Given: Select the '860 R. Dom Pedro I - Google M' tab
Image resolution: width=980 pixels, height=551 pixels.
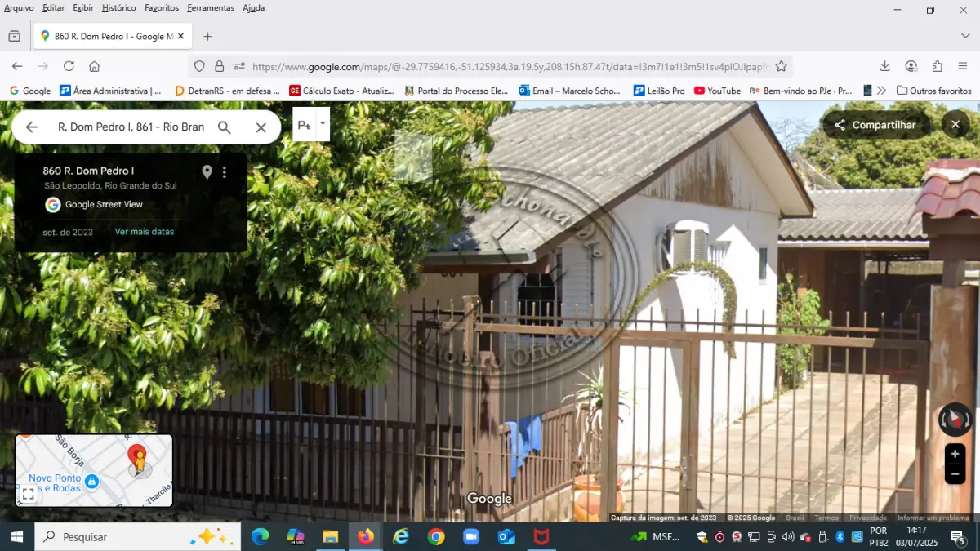Looking at the screenshot, I should [x=112, y=36].
